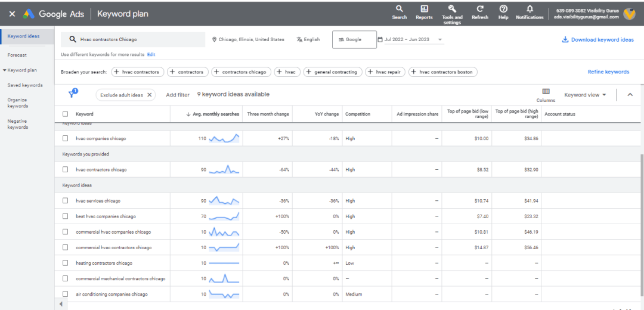
Task: Click the download icon beside Download keyword ideas
Action: 565,40
